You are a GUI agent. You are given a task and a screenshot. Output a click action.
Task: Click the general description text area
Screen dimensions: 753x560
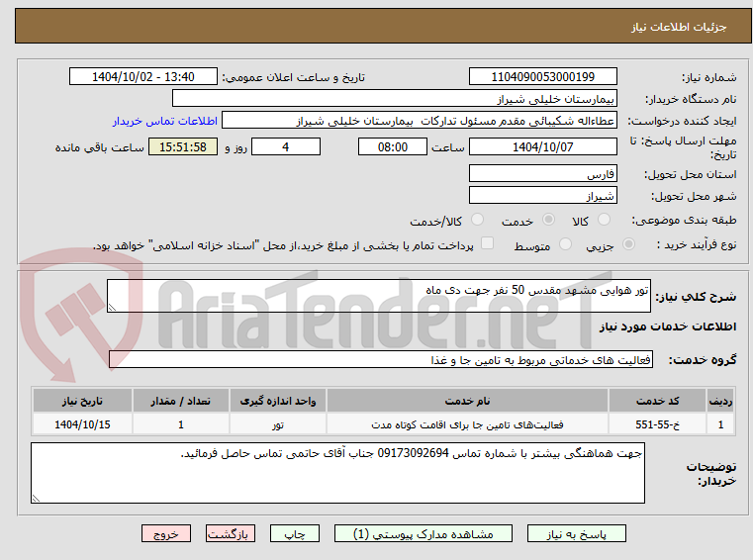coord(378,296)
